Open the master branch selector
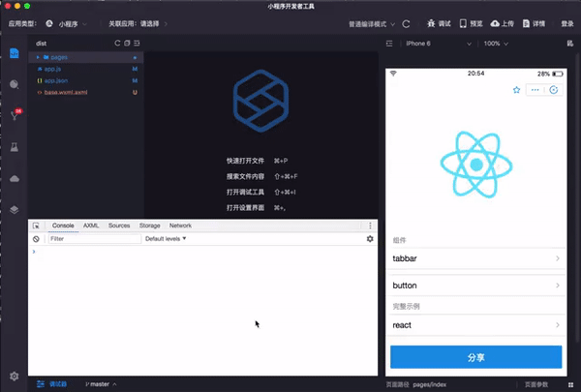 click(x=101, y=384)
